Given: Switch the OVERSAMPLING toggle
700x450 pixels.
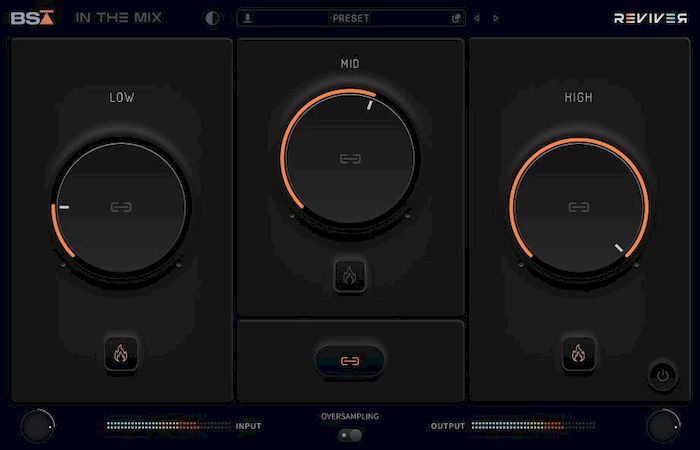Looking at the screenshot, I should coord(350,435).
